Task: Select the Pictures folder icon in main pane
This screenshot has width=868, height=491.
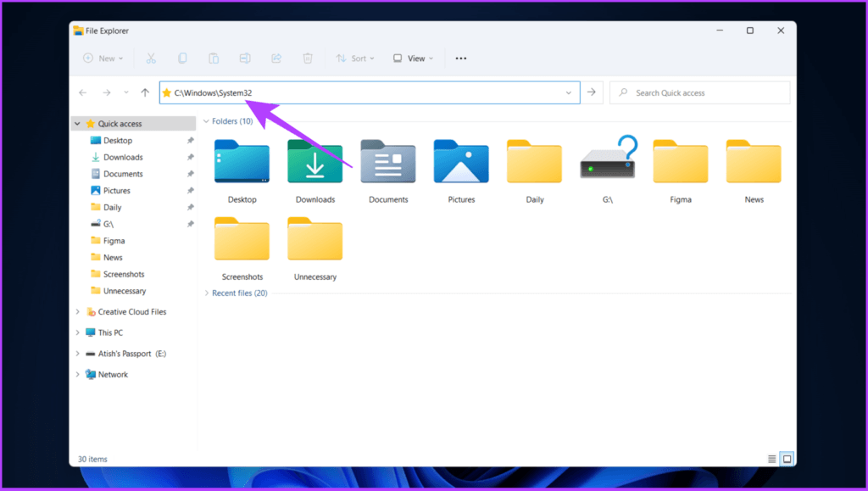Action: point(461,161)
